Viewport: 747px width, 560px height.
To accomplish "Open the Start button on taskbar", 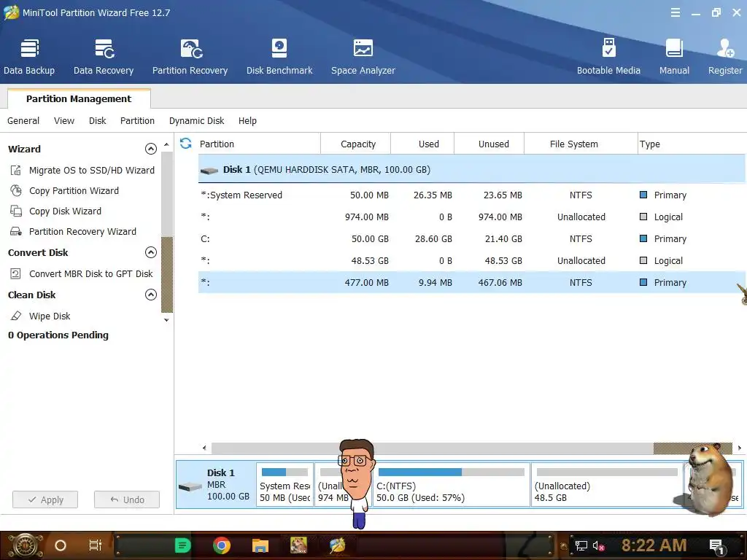I will [26, 545].
